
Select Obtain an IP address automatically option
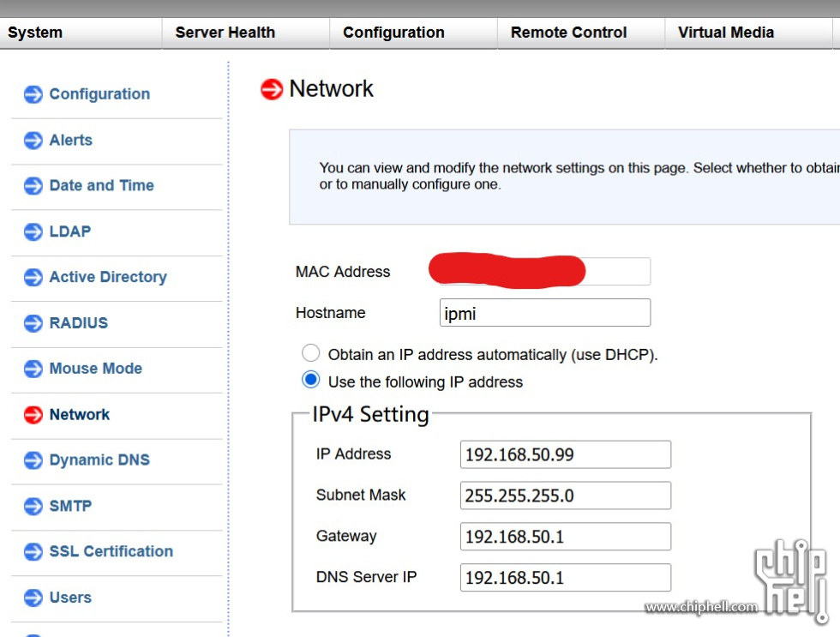pos(311,353)
